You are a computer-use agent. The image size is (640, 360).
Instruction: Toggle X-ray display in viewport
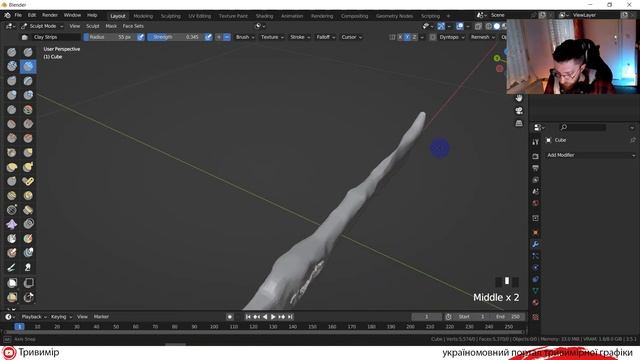point(478,26)
